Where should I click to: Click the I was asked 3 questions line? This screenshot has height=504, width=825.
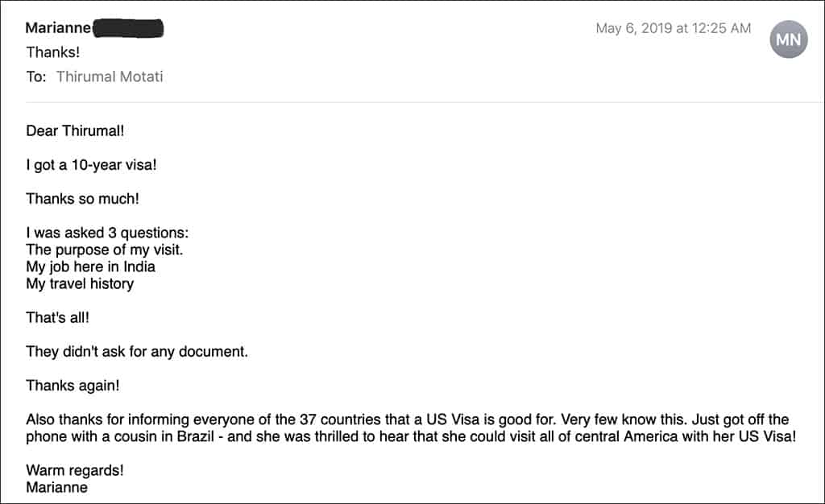107,233
